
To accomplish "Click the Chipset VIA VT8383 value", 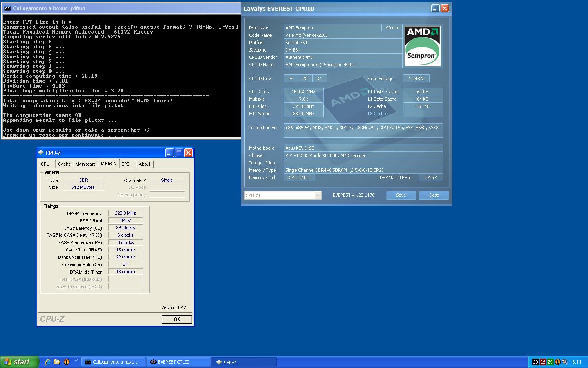I will pyautogui.click(x=363, y=155).
